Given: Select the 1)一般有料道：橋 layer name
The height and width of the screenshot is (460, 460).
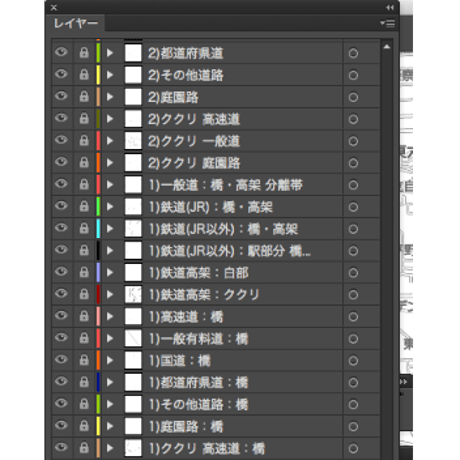Looking at the screenshot, I should click(x=198, y=339).
